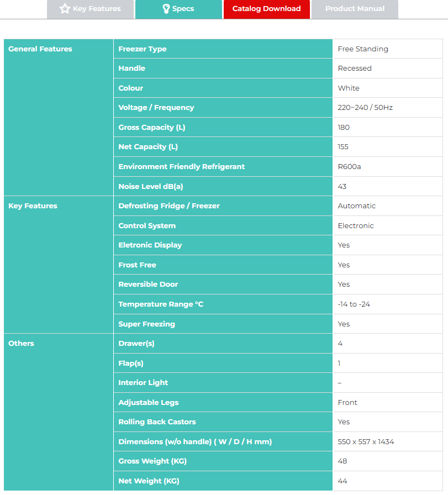Select Yes value for Frost Free
This screenshot has width=448, height=495.
[x=344, y=265]
